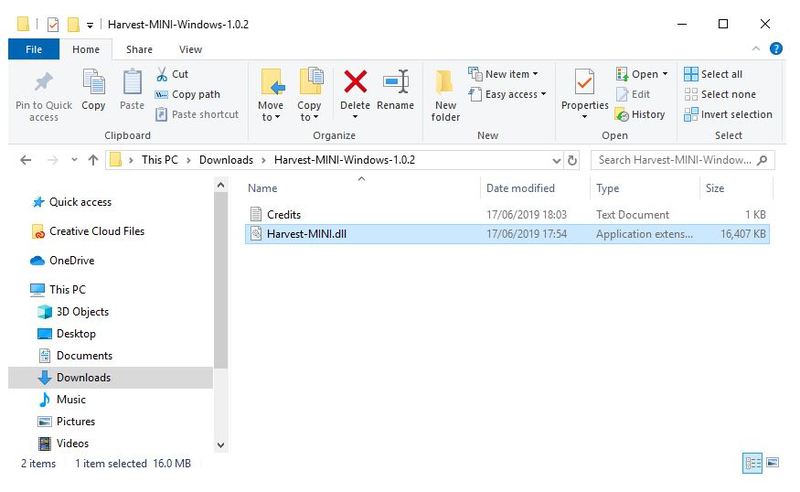
Task: Open OneDrive in the sidebar
Action: pyautogui.click(x=71, y=260)
